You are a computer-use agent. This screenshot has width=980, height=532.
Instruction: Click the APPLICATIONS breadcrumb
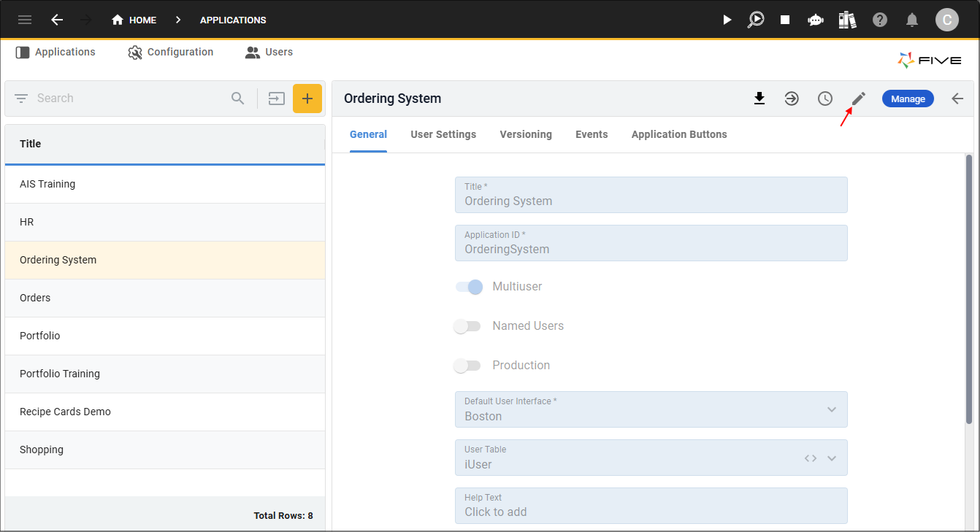point(233,20)
